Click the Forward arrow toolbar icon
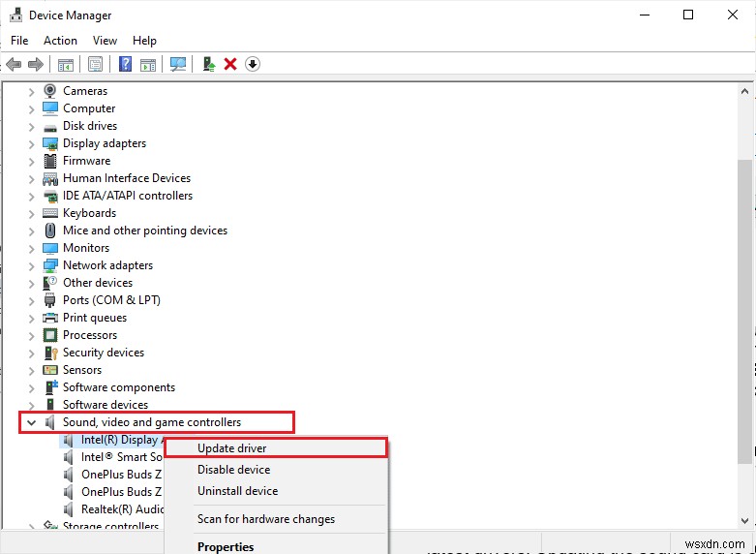 tap(36, 64)
